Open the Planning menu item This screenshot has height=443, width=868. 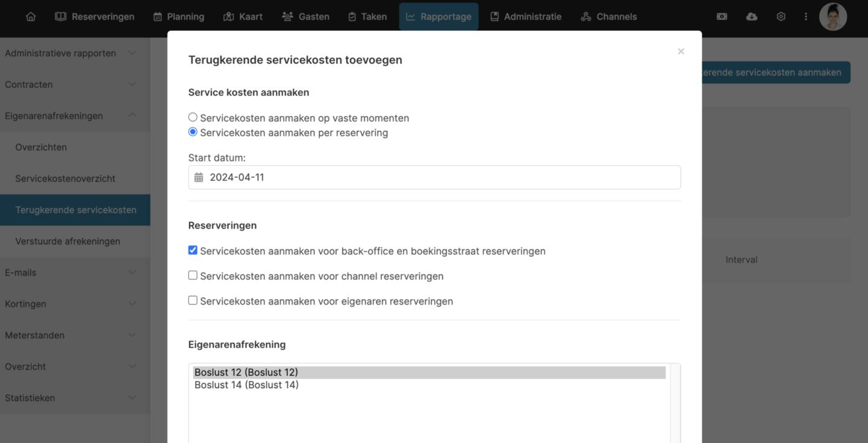tap(178, 17)
